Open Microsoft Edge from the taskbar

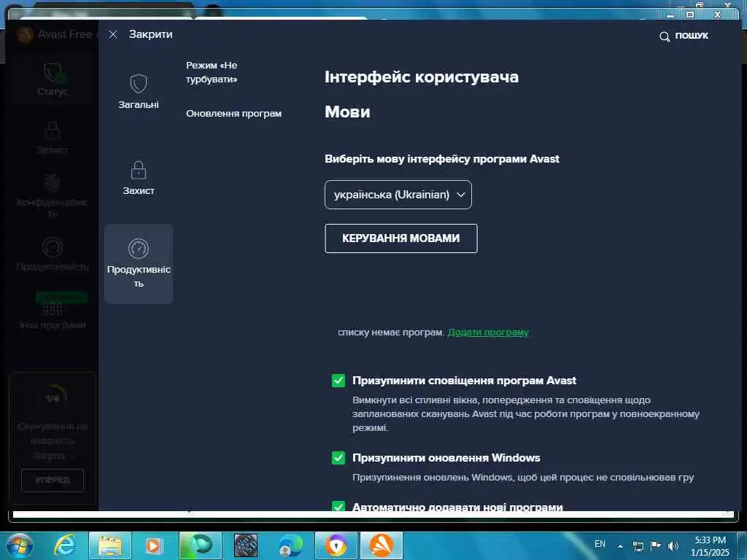[291, 545]
